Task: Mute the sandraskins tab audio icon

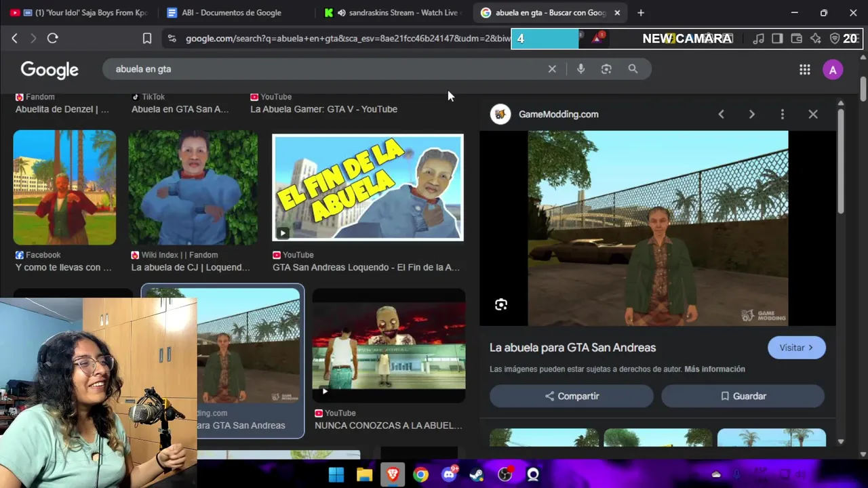Action: [x=342, y=13]
